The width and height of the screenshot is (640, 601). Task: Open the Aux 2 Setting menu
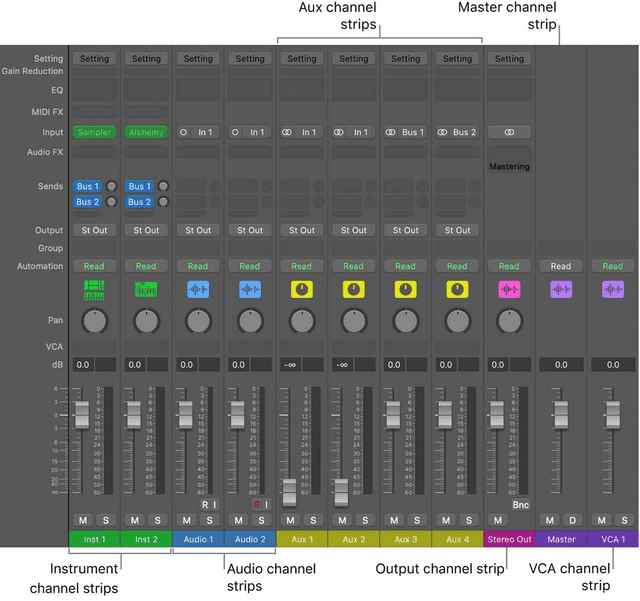(353, 59)
